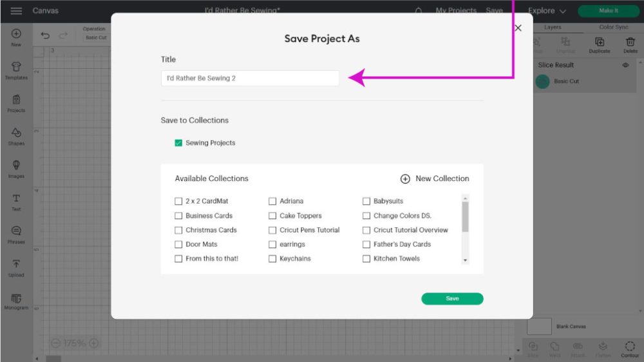Open the Images library icon

[x=16, y=168]
